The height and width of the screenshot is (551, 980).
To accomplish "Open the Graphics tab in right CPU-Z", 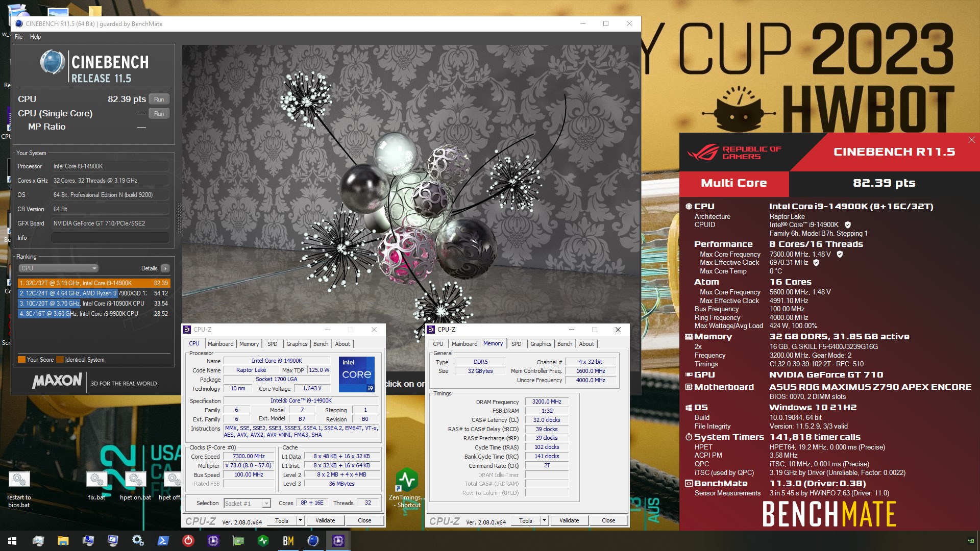I will [x=541, y=344].
